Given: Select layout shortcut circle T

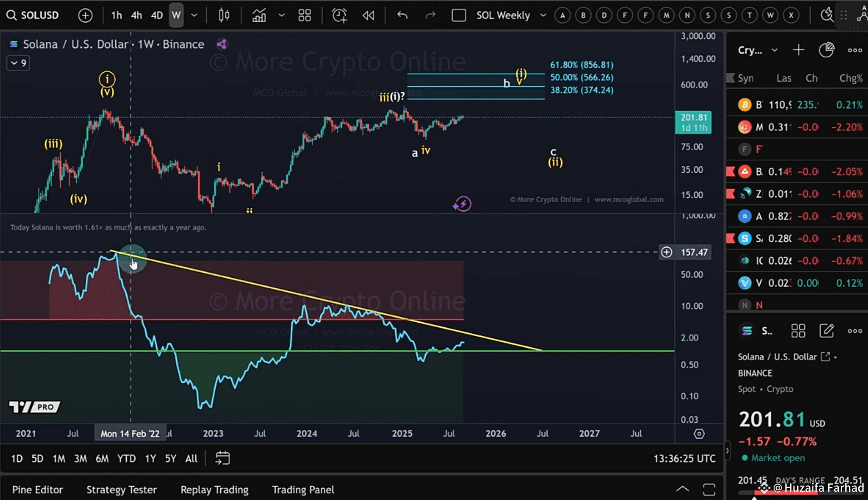Looking at the screenshot, I should click(750, 15).
